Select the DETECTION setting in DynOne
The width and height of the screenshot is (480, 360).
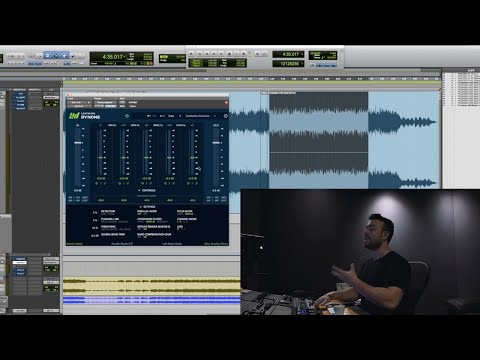(108, 212)
